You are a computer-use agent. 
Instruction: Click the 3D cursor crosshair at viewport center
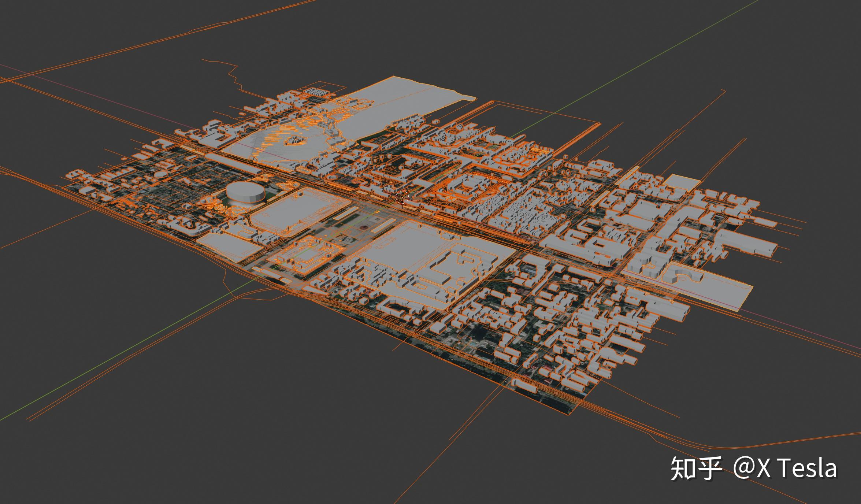click(x=402, y=197)
